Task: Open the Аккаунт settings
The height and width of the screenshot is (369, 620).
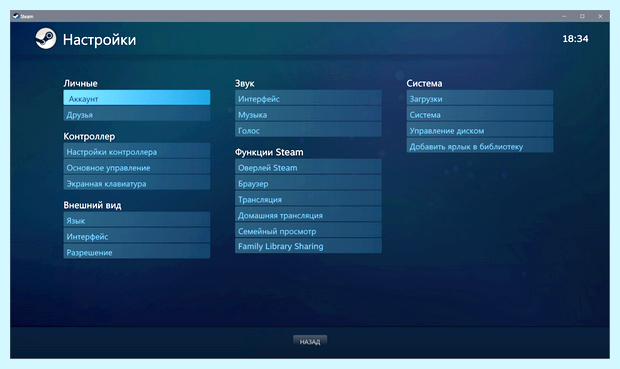Action: [136, 98]
